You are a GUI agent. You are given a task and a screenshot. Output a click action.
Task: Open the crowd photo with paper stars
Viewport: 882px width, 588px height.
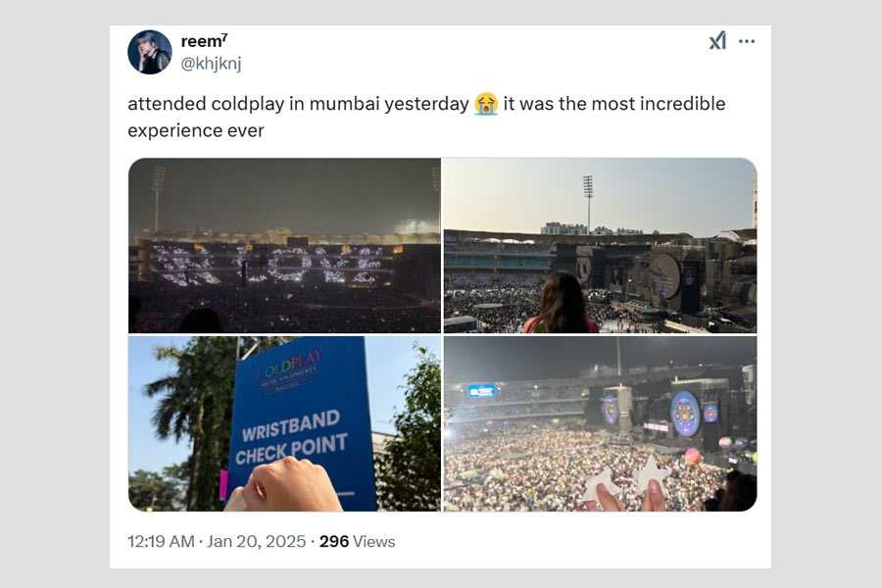pos(600,423)
